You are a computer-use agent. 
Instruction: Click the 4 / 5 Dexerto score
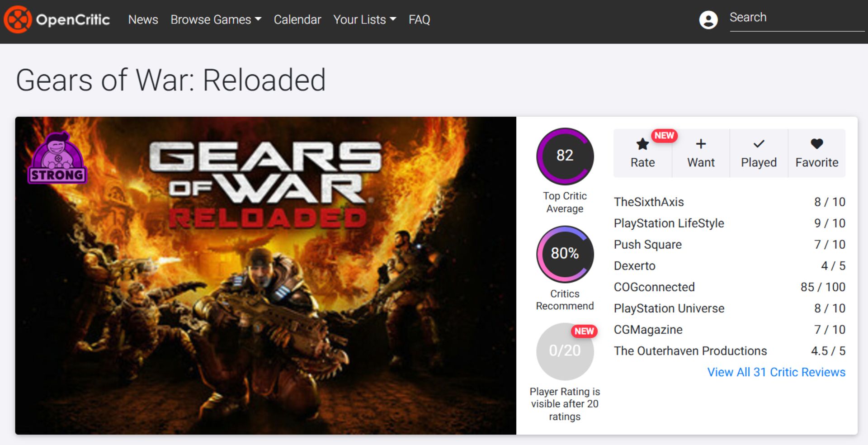(833, 266)
